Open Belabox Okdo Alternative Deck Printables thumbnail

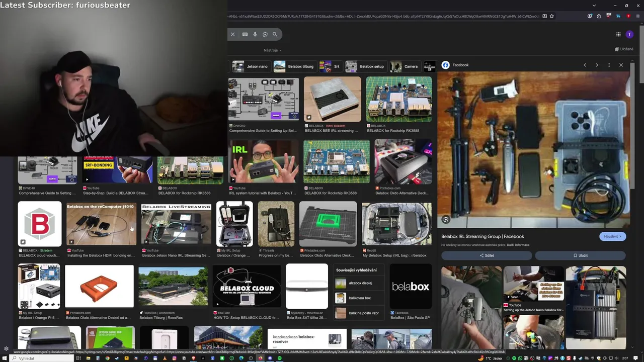[403, 161]
